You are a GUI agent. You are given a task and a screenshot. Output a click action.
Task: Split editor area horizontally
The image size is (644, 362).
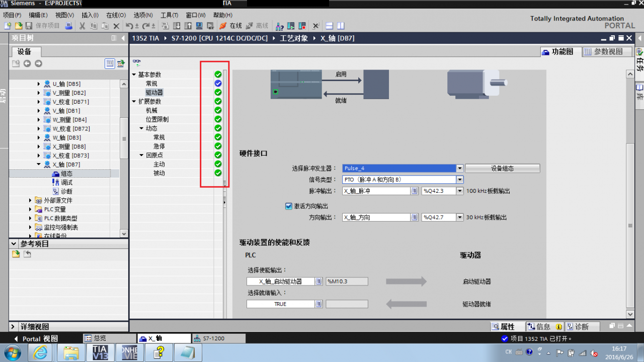pos(330,26)
